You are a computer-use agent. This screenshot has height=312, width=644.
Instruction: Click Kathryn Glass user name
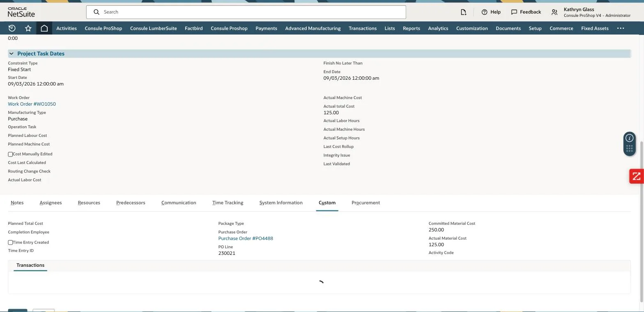point(579,9)
